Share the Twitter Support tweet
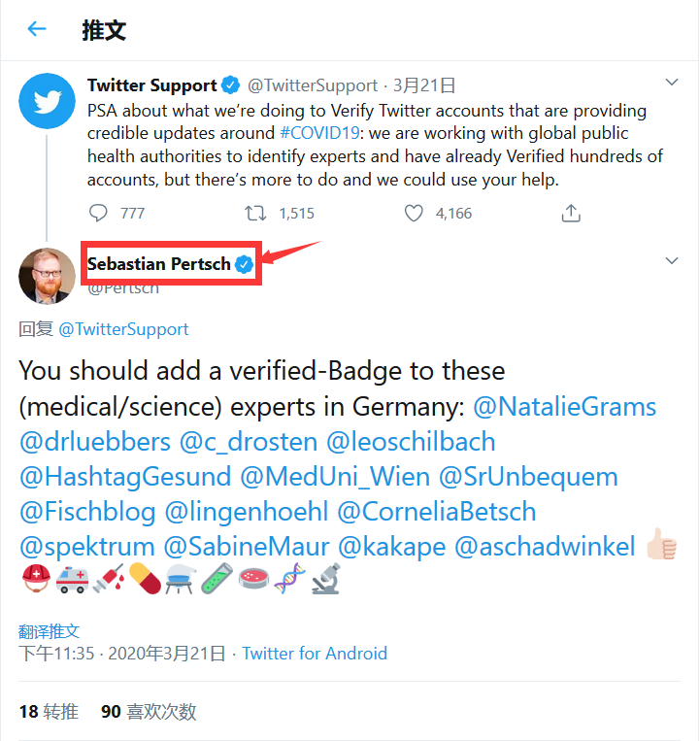The image size is (700, 741). coord(572,213)
